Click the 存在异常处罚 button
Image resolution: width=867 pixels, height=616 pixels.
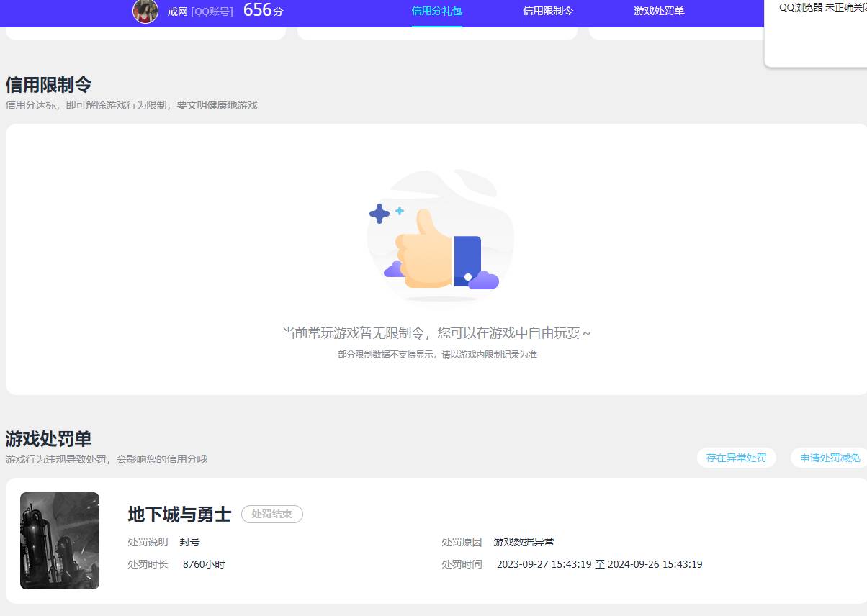tap(737, 458)
